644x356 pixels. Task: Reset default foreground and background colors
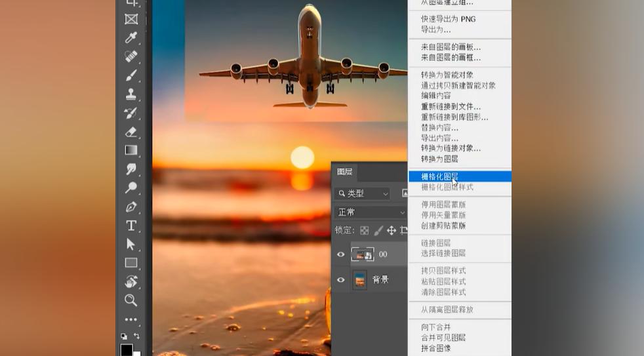tap(124, 336)
